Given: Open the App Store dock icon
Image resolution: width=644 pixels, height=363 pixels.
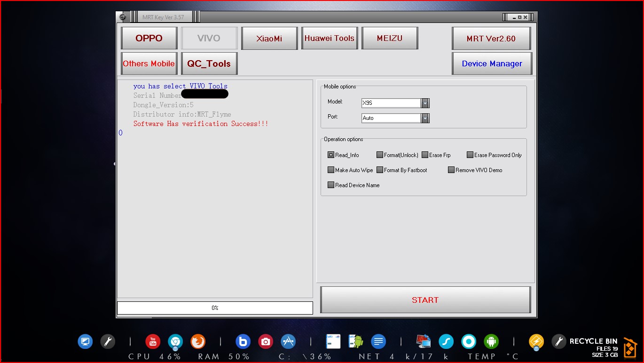Looking at the screenshot, I should (288, 341).
